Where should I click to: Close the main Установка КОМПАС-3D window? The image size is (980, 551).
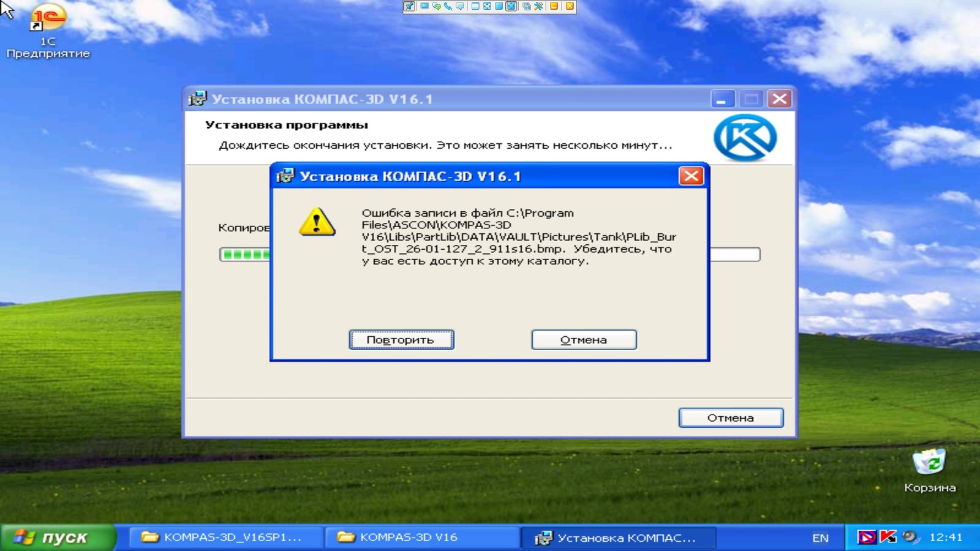click(779, 99)
